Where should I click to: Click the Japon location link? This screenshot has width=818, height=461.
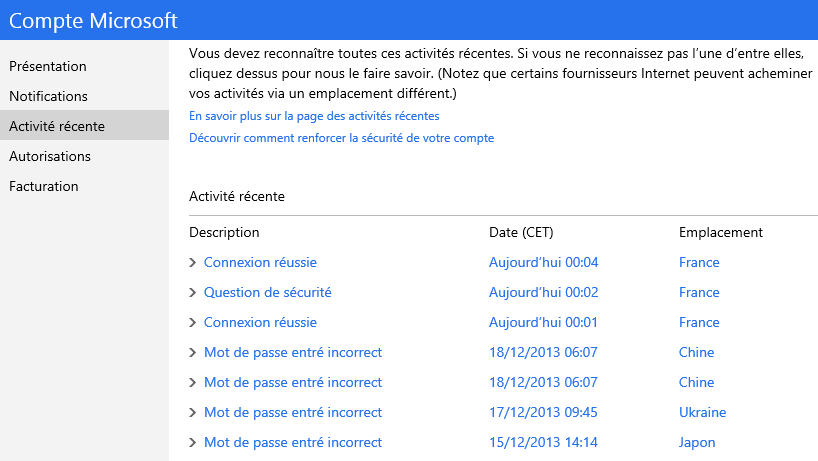[x=697, y=443]
